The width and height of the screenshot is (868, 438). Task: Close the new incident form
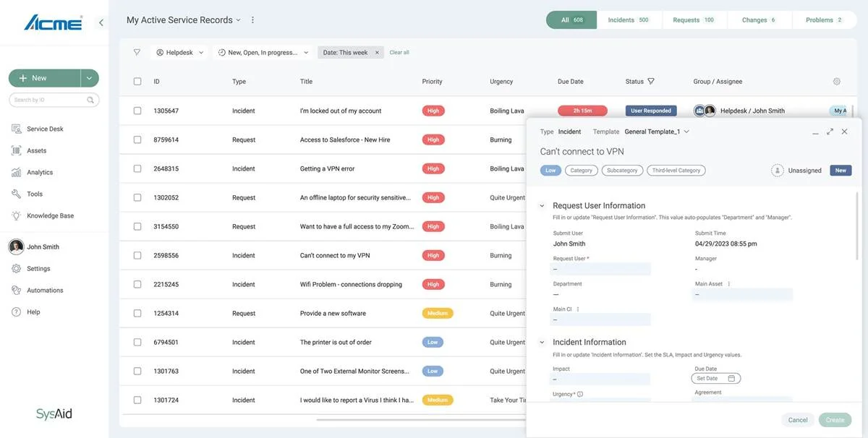click(844, 132)
